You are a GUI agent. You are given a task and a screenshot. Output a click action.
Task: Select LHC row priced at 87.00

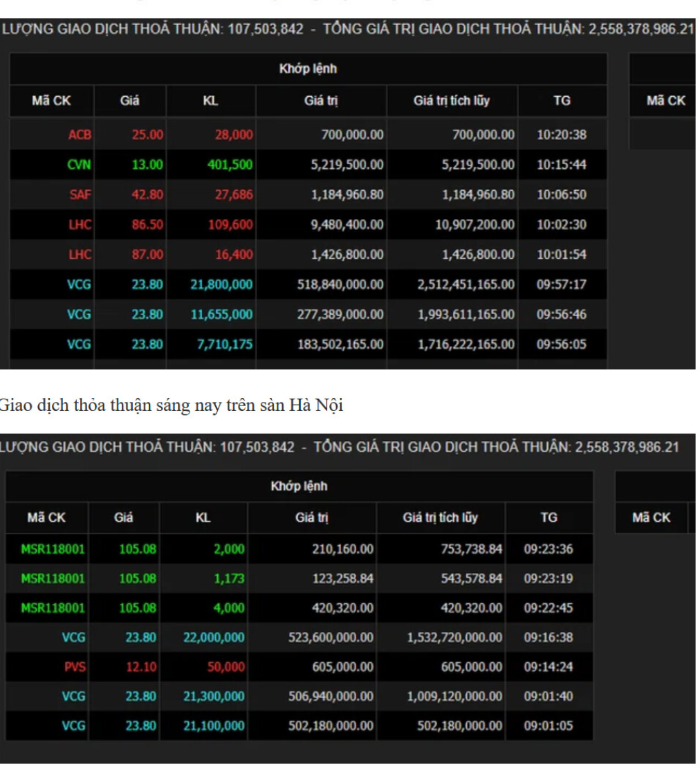tap(308, 254)
